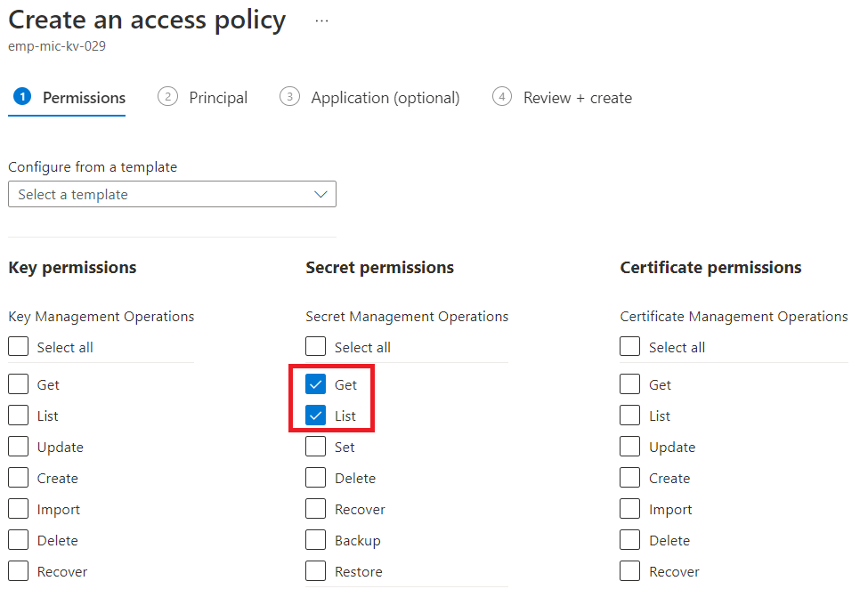Tick the Delete secret permission checkbox

click(315, 477)
